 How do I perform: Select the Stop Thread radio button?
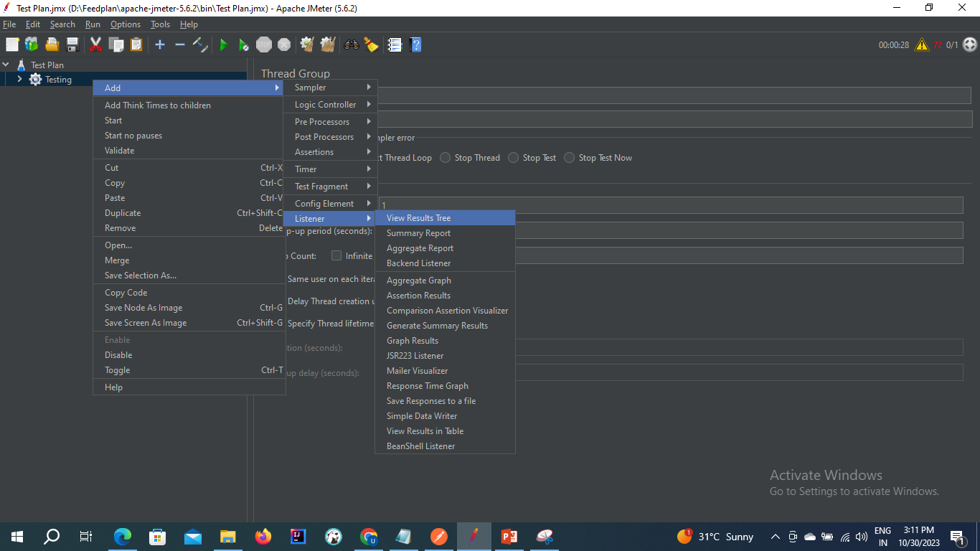[446, 158]
